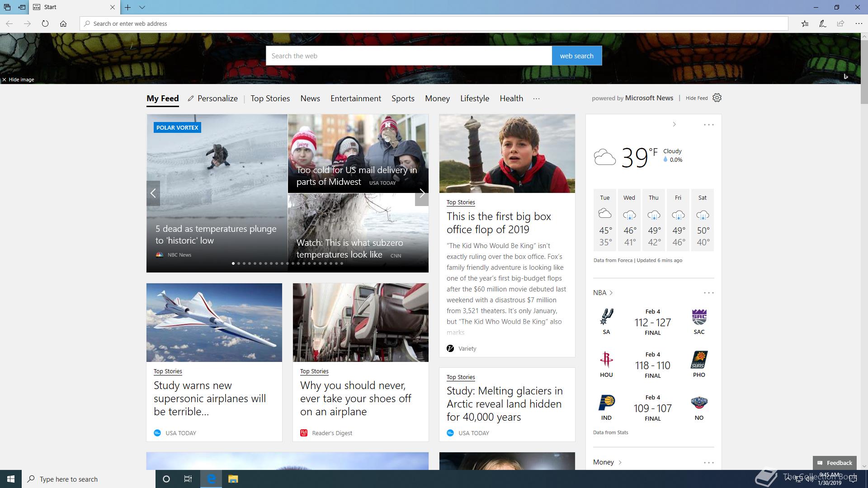Click Windows taskbar search box
The width and height of the screenshot is (868, 488).
click(89, 479)
